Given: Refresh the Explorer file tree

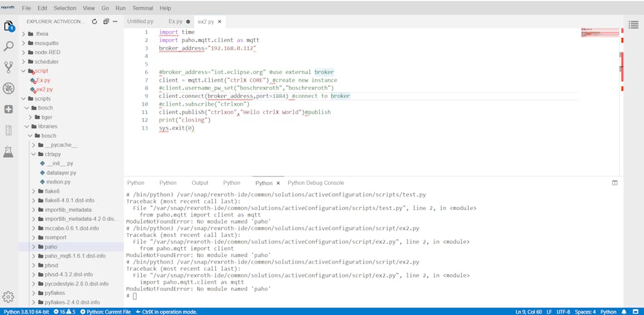Looking at the screenshot, I should [x=94, y=21].
